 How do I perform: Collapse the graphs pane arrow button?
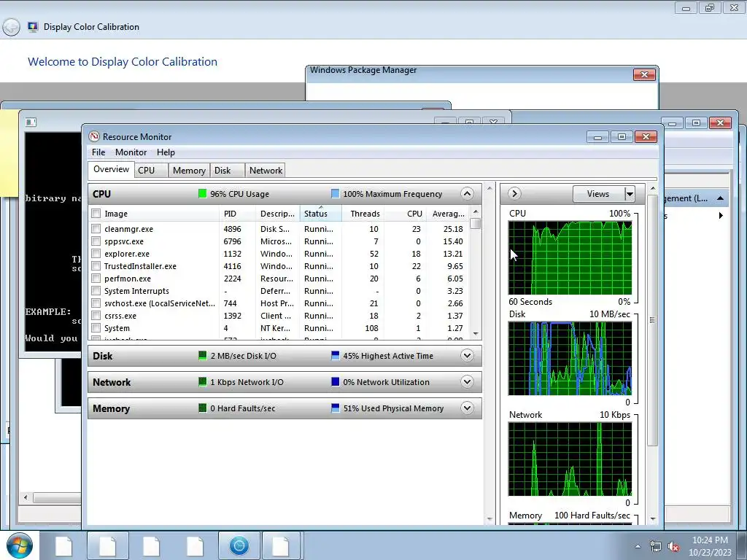[514, 193]
